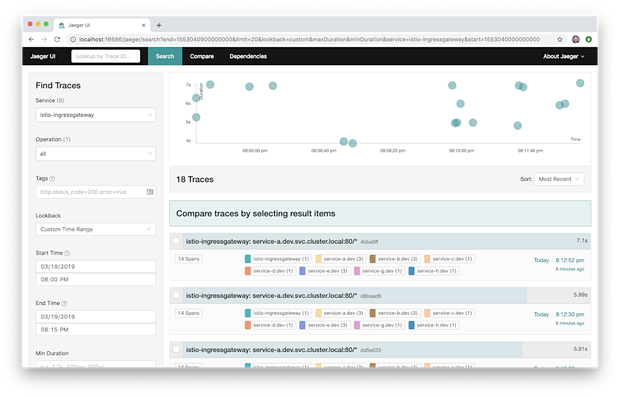Viewport: 620px width, 397px height.
Task: Open a new browser tab with the plus icon
Action: pos(159,25)
